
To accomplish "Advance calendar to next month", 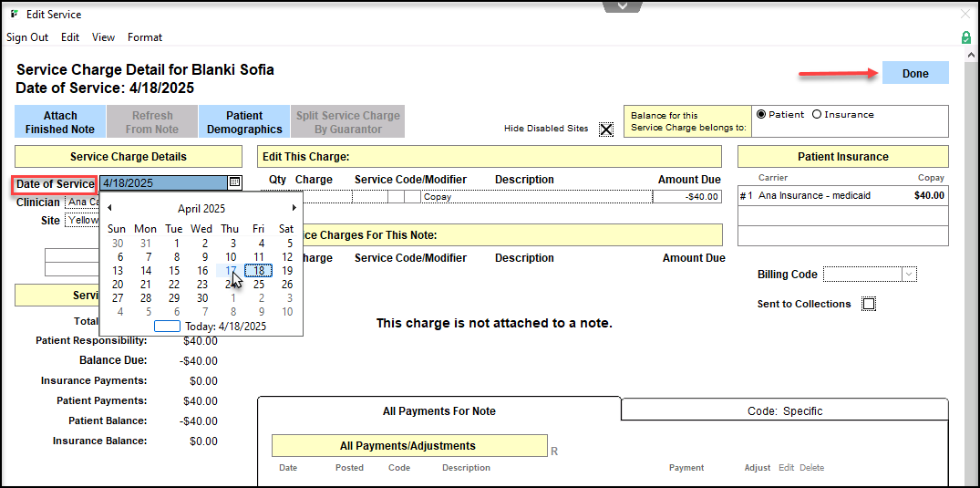I will click(294, 208).
